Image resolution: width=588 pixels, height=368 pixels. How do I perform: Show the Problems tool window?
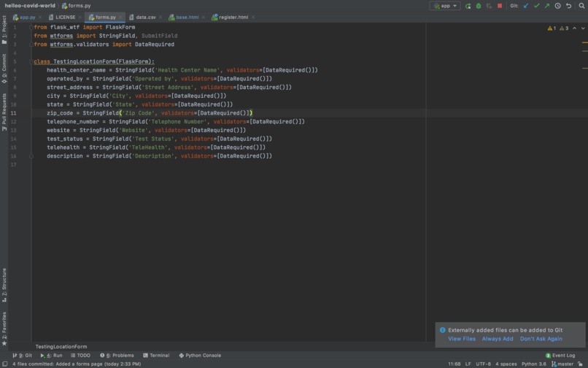click(x=117, y=356)
